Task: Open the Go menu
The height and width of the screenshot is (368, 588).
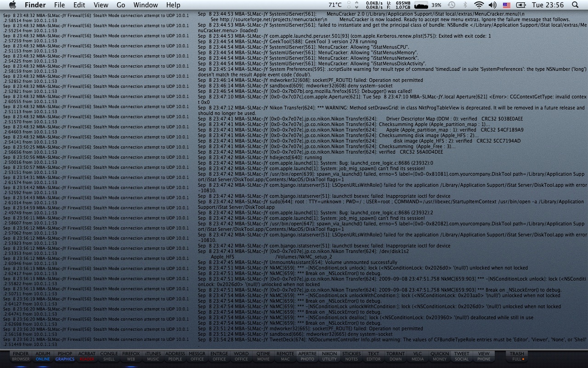Action: [x=121, y=5]
